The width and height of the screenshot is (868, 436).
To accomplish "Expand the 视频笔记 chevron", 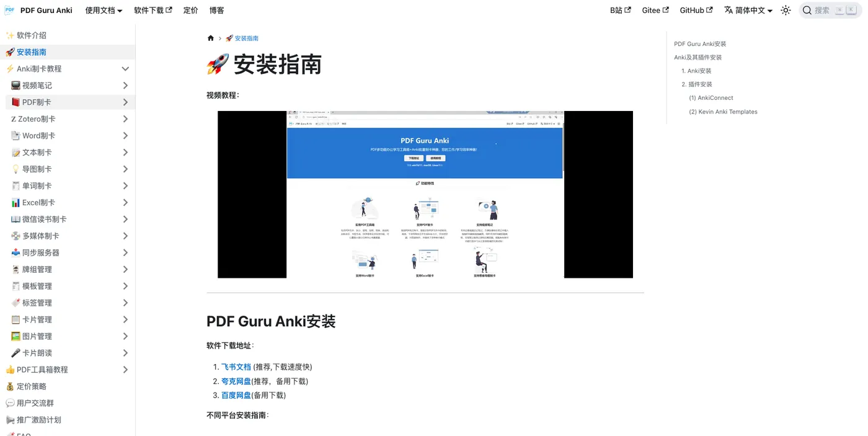I will click(x=125, y=86).
